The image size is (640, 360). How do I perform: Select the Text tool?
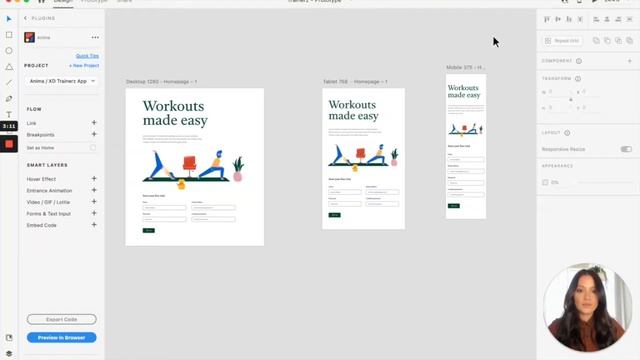point(9,115)
